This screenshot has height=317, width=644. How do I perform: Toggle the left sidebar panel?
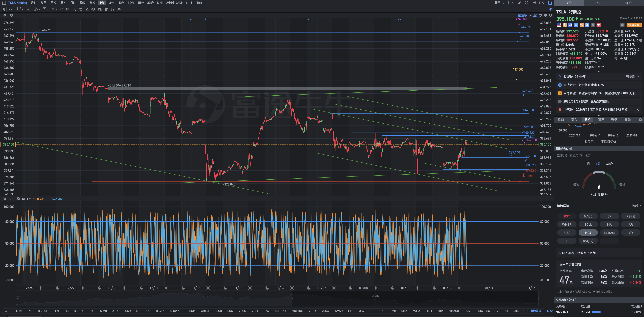(x=4, y=3)
